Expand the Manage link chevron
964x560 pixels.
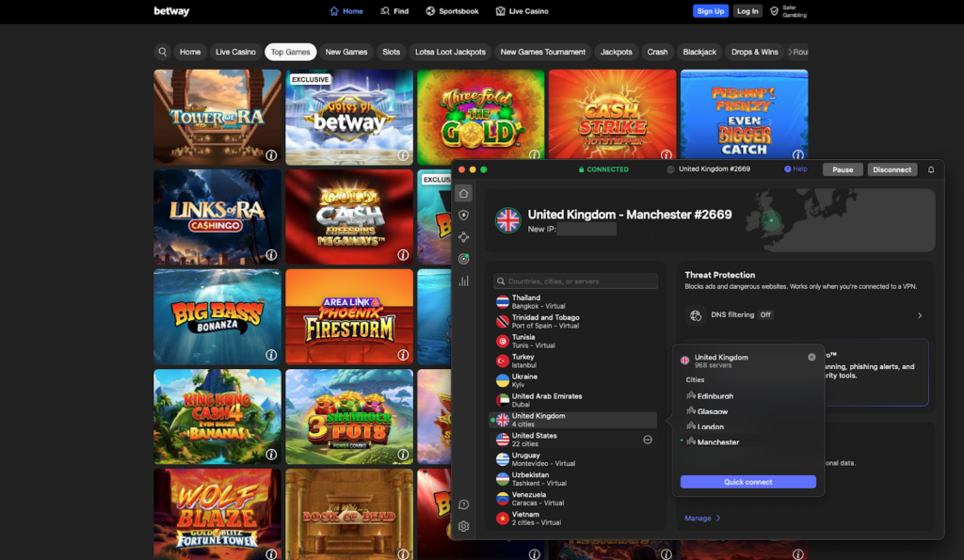pos(718,519)
